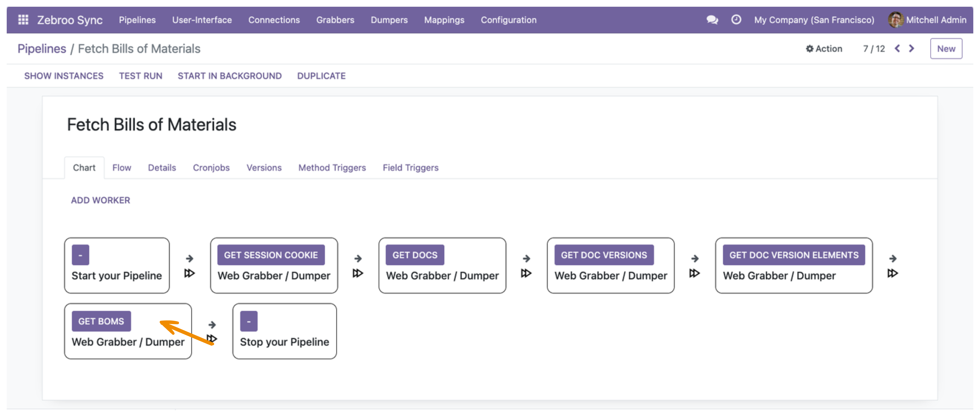
Task: Click fast-forward icon after Get Docs worker
Action: [526, 273]
